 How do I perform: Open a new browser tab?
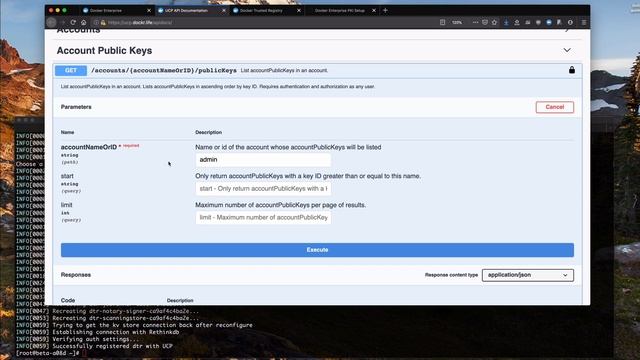click(x=385, y=10)
